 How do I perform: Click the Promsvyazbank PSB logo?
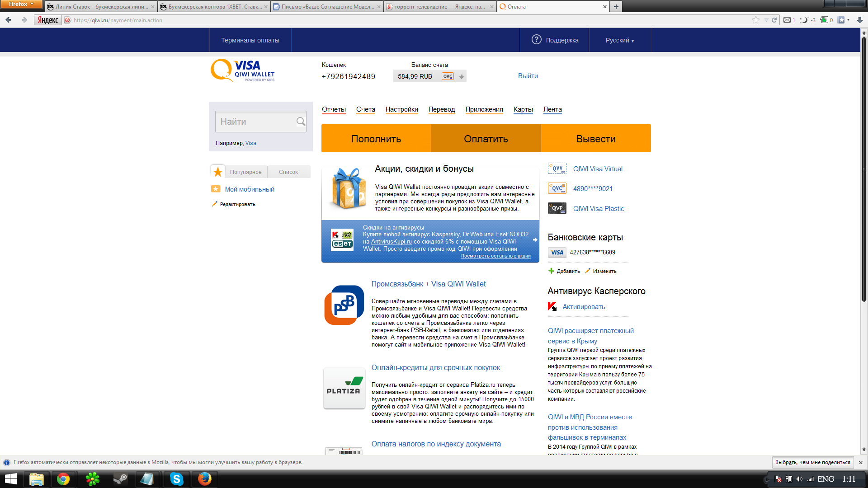pos(344,305)
